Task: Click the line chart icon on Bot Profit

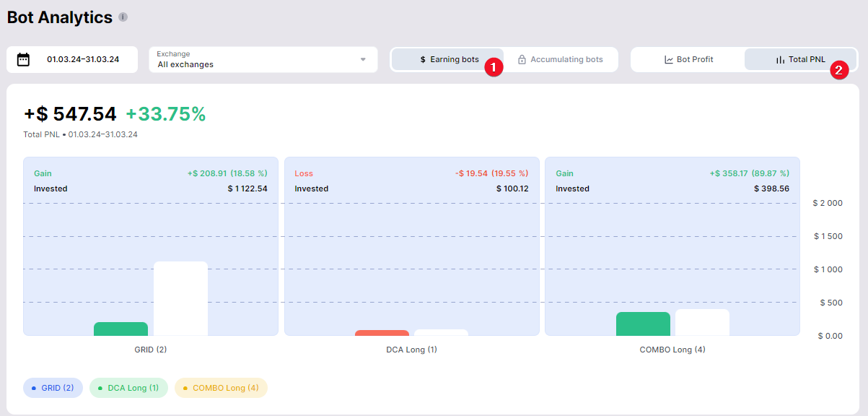Action: [669, 59]
